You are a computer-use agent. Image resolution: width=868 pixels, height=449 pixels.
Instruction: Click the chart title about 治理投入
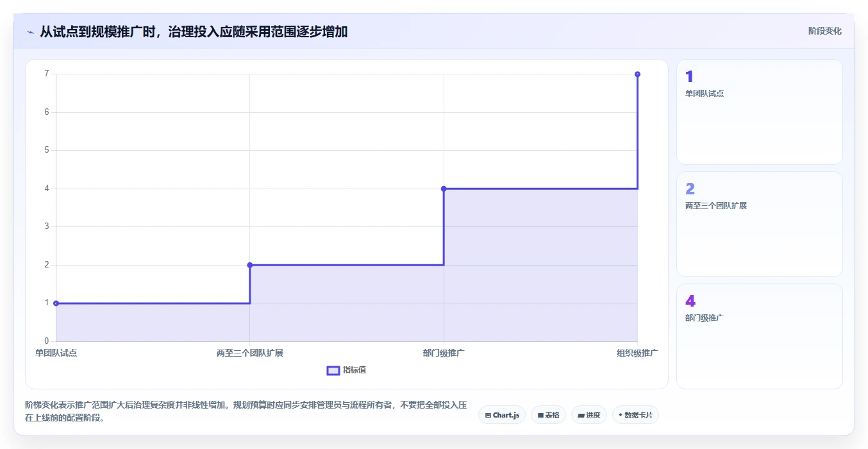[x=194, y=31]
